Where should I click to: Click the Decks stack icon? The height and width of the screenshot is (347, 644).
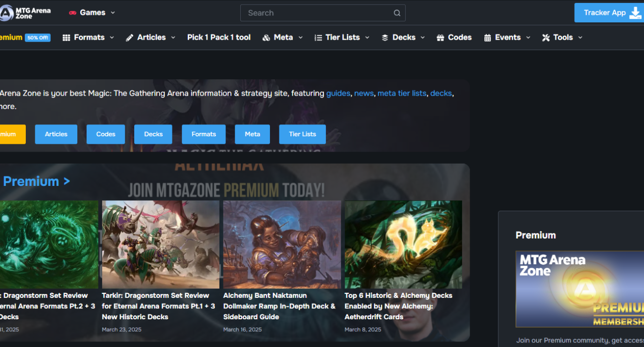(385, 38)
